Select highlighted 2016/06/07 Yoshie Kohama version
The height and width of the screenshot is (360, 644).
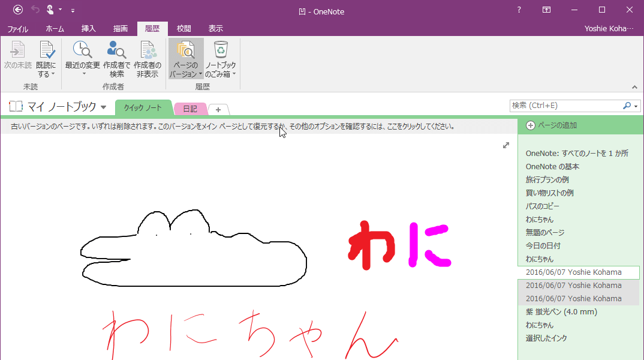pyautogui.click(x=579, y=272)
